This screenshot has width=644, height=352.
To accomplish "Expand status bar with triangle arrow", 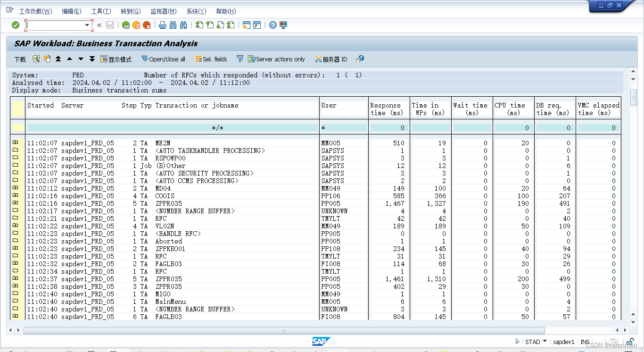I will [x=517, y=341].
